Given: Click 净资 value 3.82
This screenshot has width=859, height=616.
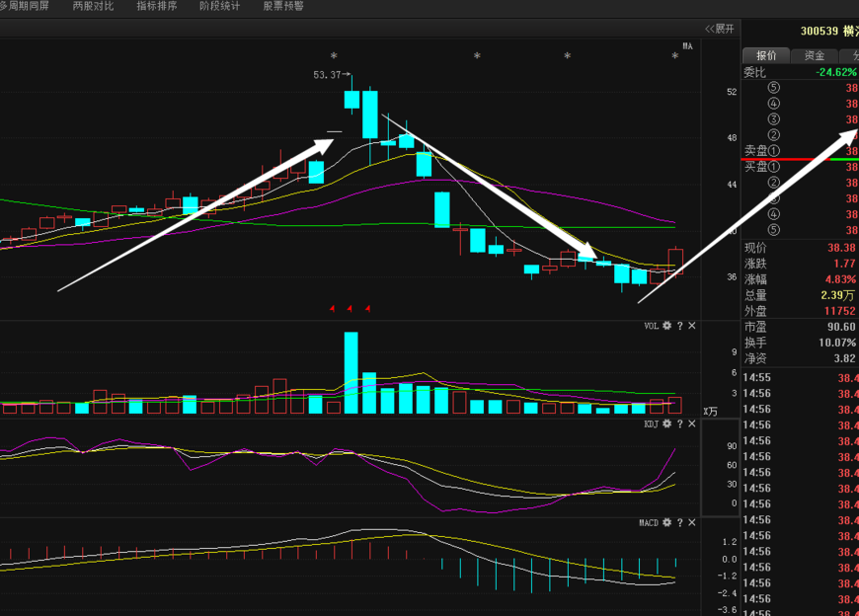Looking at the screenshot, I should [x=845, y=358].
